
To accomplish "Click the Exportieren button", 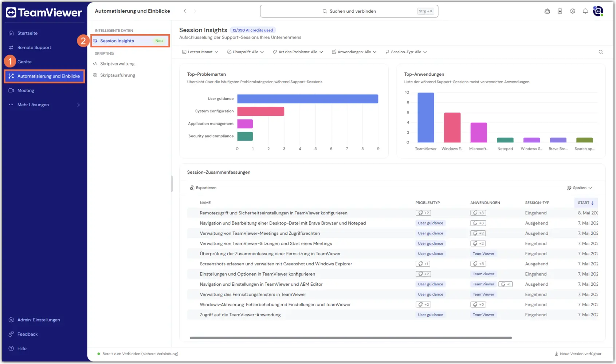I will point(203,188).
